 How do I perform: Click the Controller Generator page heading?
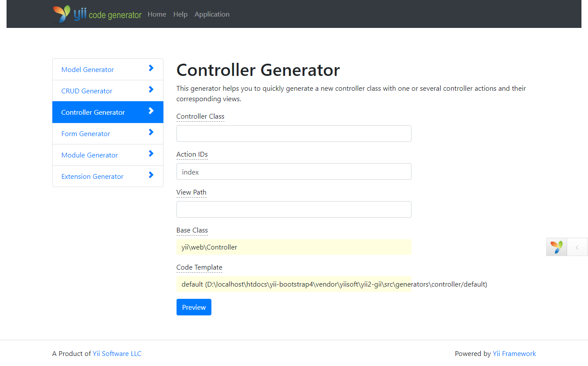(x=258, y=70)
